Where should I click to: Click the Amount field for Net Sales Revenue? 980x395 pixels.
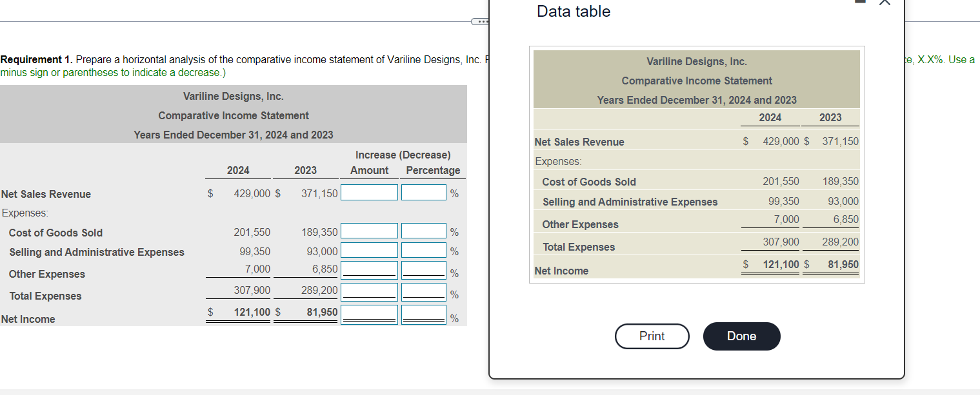[x=369, y=191]
